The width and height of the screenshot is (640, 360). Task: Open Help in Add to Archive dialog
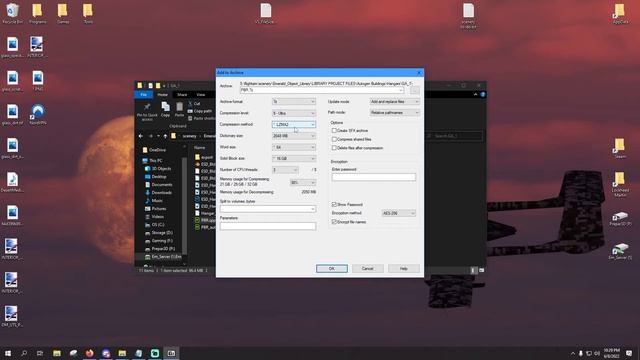coord(404,269)
